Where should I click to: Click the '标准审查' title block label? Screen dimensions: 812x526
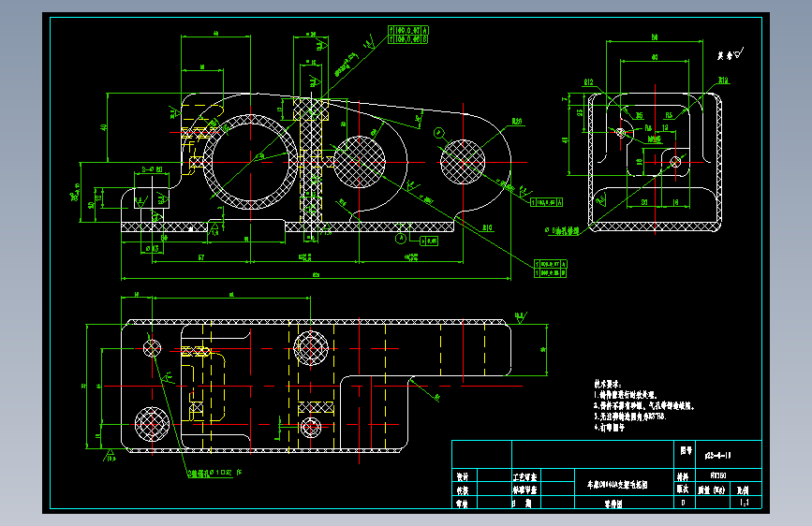coord(525,489)
